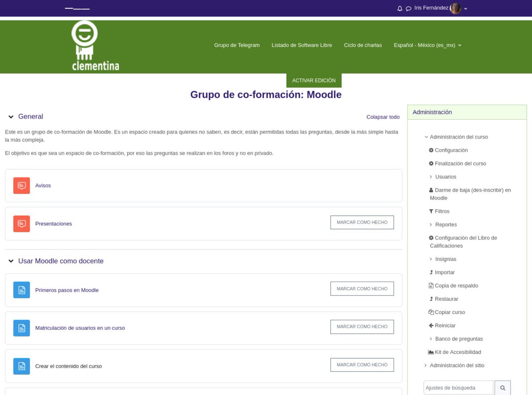Expand the Insignias tree node
Image resolution: width=532 pixels, height=395 pixels.
point(431,259)
